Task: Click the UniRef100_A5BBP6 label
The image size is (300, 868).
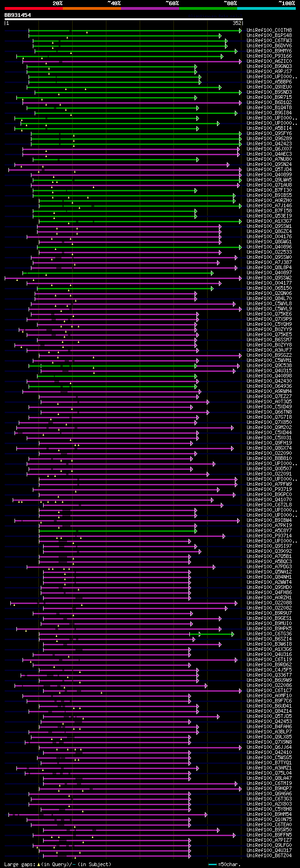Action: tap(269, 82)
